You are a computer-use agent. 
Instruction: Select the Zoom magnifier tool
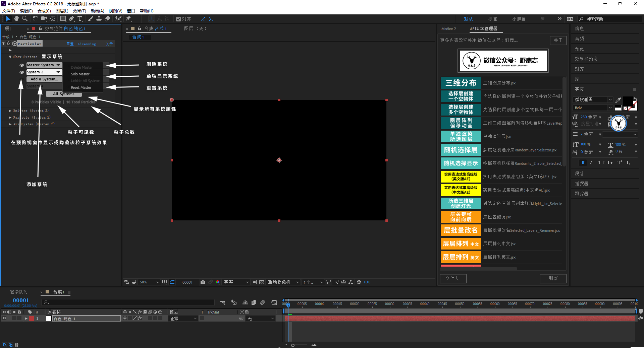[x=24, y=19]
